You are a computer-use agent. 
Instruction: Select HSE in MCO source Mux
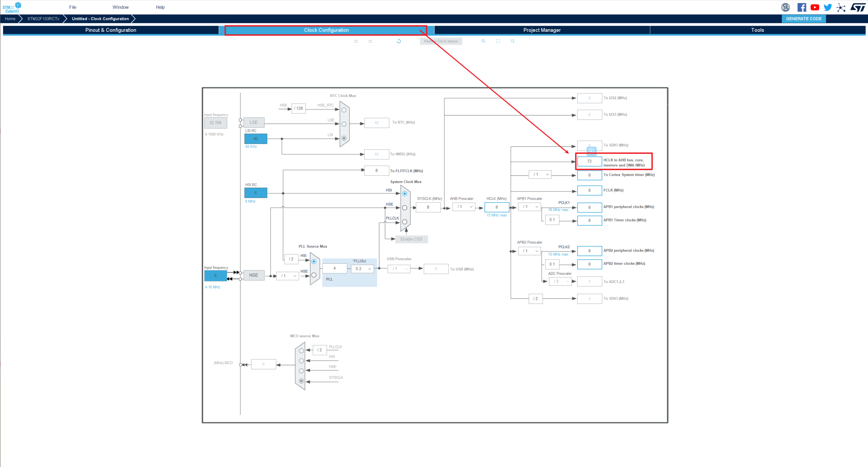[301, 371]
